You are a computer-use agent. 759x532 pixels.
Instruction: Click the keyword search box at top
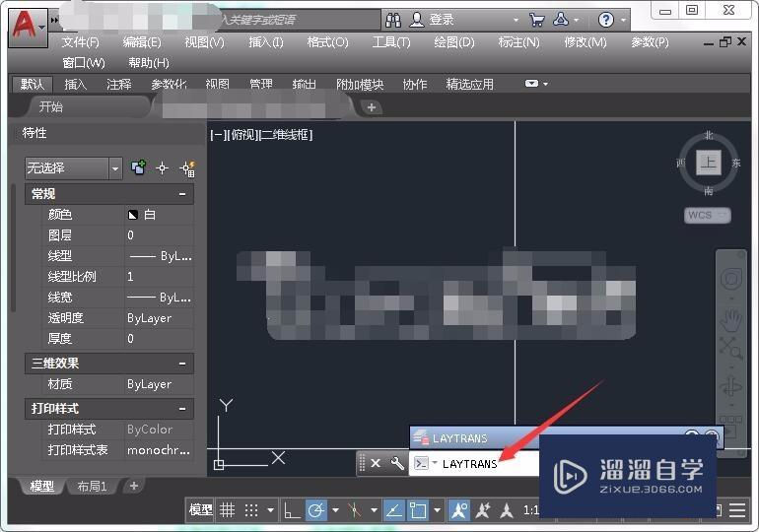(298, 20)
